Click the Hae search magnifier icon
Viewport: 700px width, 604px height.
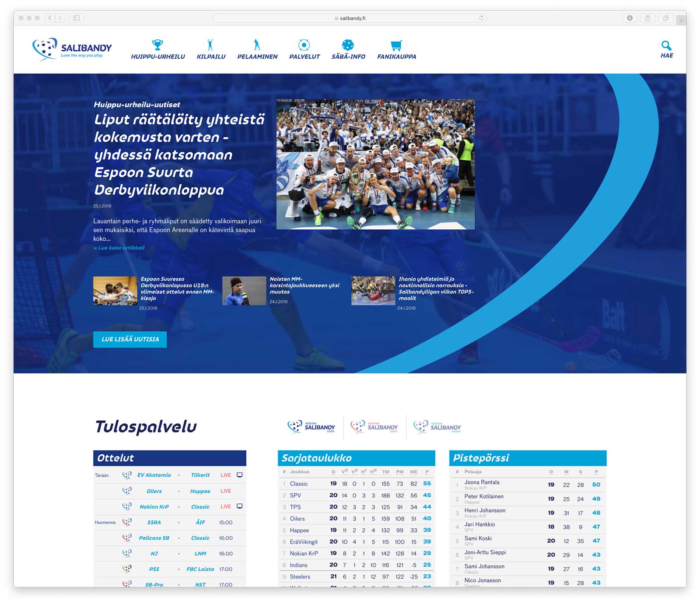tap(666, 49)
